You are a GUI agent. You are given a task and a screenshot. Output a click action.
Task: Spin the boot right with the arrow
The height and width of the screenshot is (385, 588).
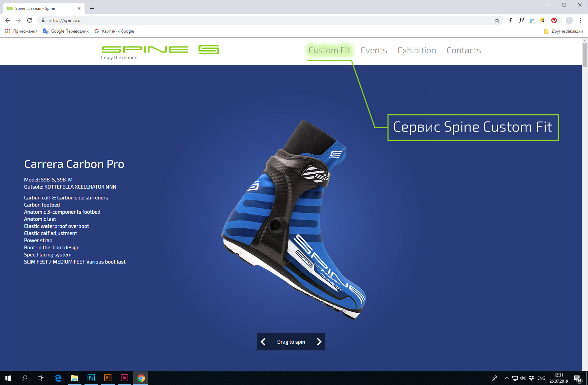pos(319,342)
